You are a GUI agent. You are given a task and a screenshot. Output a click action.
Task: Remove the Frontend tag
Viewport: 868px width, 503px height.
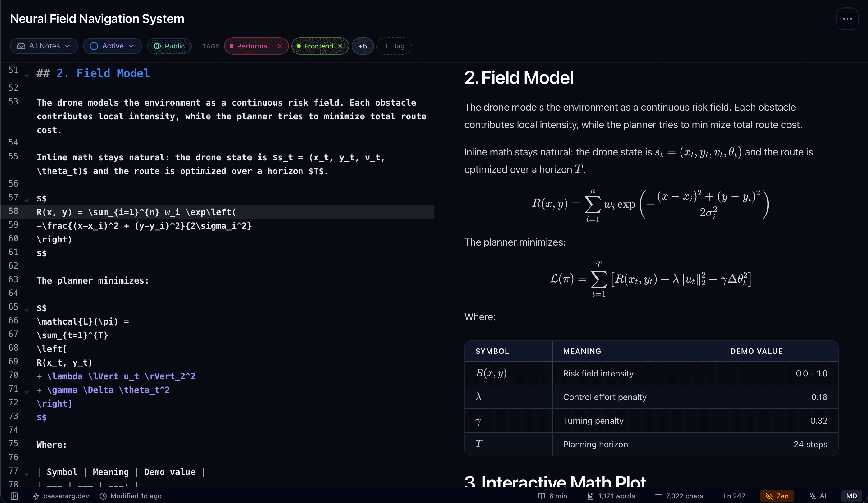[340, 46]
